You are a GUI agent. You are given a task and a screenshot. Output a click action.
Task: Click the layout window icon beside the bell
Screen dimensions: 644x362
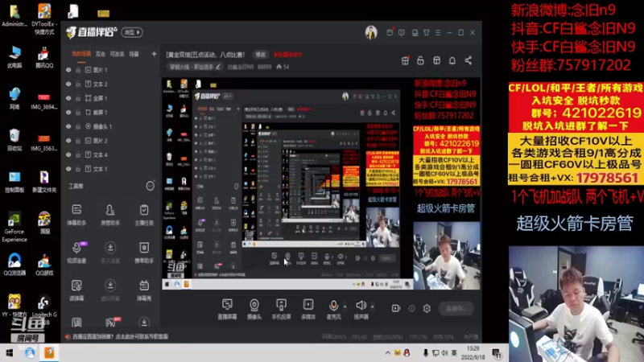(x=436, y=61)
